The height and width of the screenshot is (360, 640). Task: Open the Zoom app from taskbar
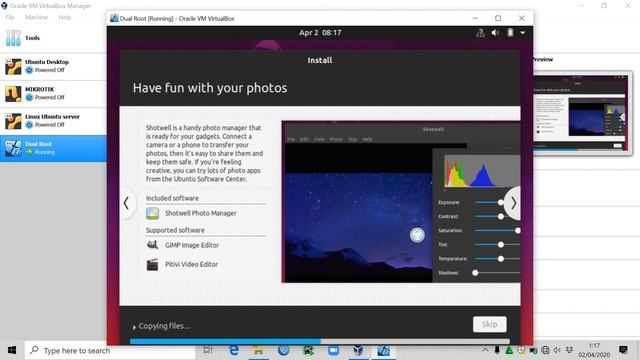[x=333, y=350]
